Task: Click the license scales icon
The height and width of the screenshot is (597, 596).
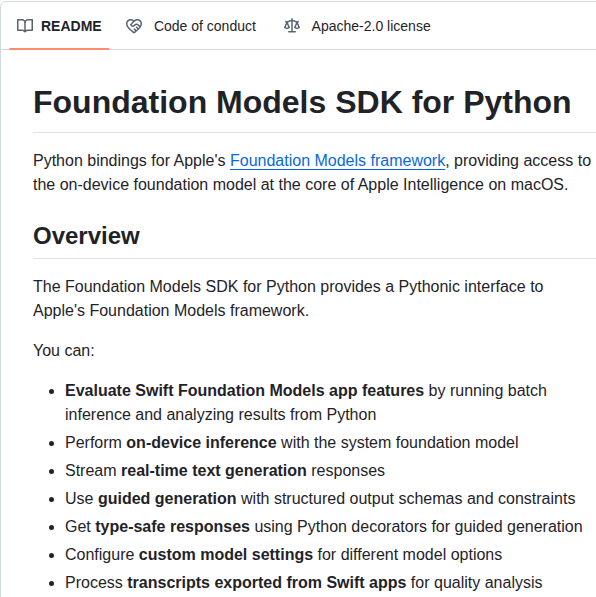Action: point(292,26)
